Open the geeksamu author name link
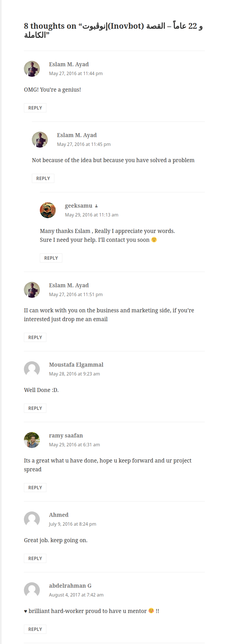The height and width of the screenshot is (644, 227). tap(79, 206)
